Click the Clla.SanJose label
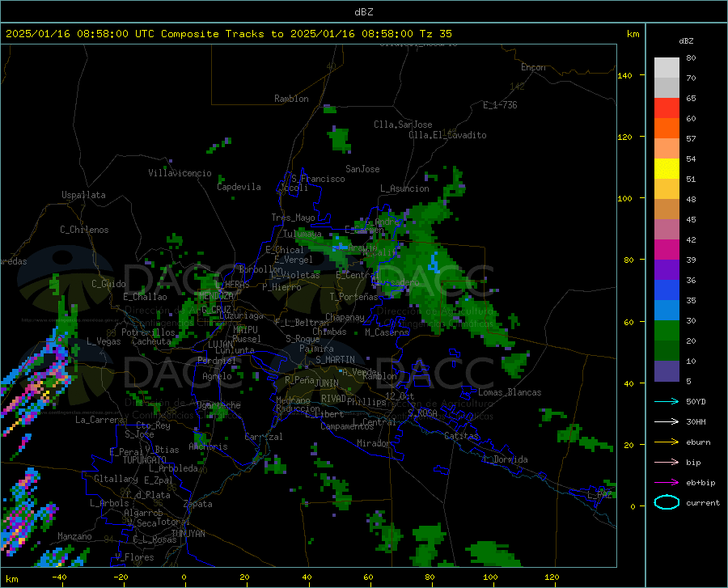The width and height of the screenshot is (728, 588). coord(403,125)
